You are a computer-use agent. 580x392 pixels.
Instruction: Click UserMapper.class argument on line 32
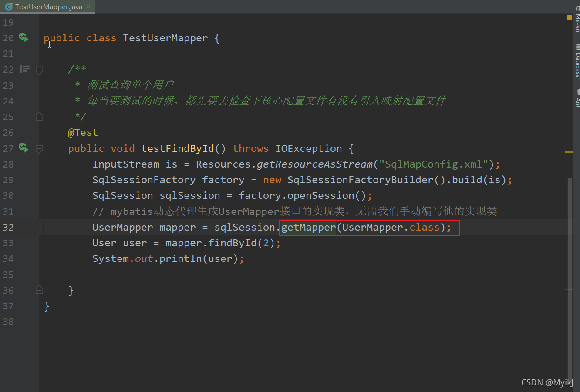pyautogui.click(x=391, y=227)
